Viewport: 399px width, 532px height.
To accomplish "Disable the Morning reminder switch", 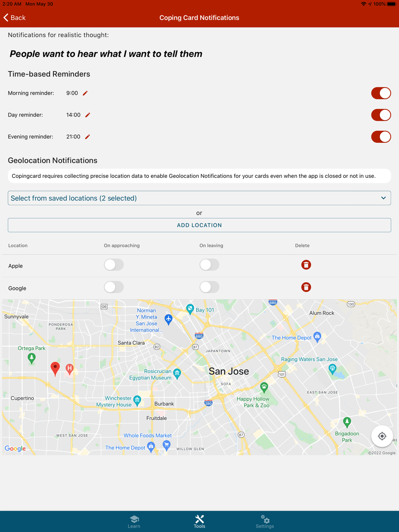I will (381, 93).
